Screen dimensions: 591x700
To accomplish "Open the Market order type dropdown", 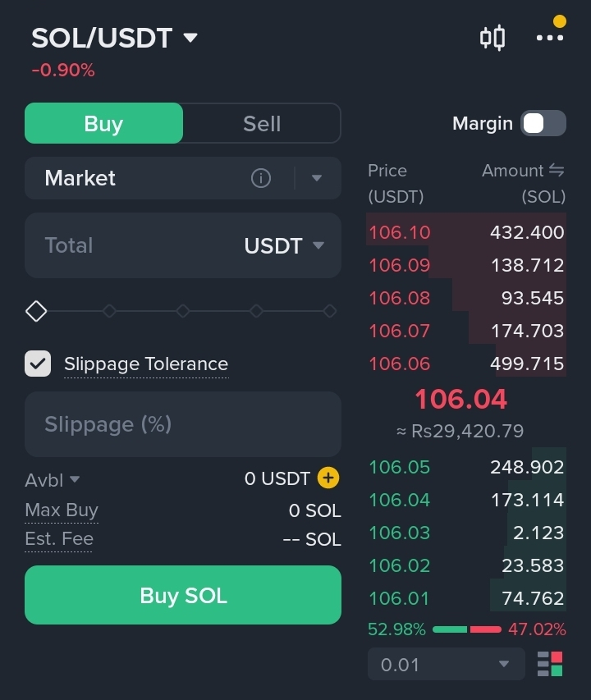I will coord(317,178).
